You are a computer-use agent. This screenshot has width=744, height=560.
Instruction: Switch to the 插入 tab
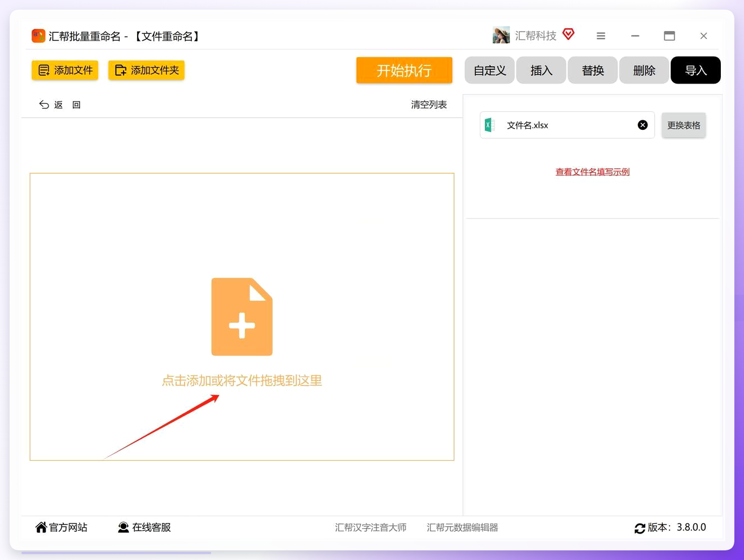(x=541, y=71)
